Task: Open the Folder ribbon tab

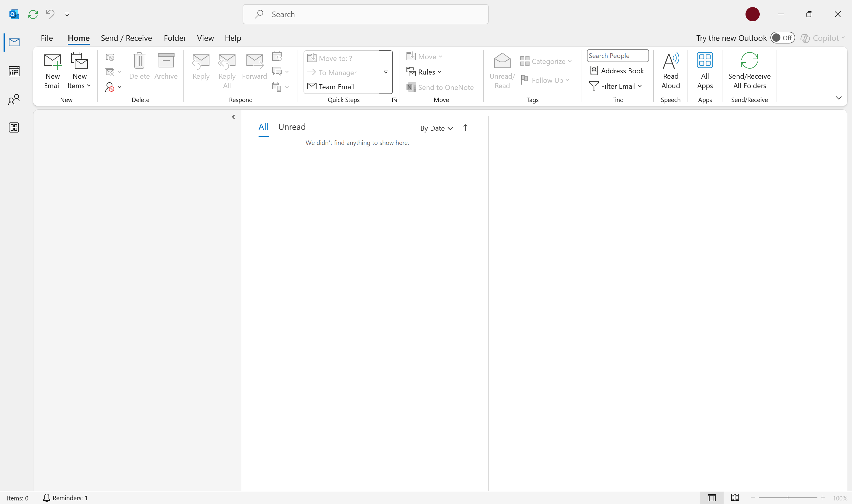Action: tap(175, 38)
